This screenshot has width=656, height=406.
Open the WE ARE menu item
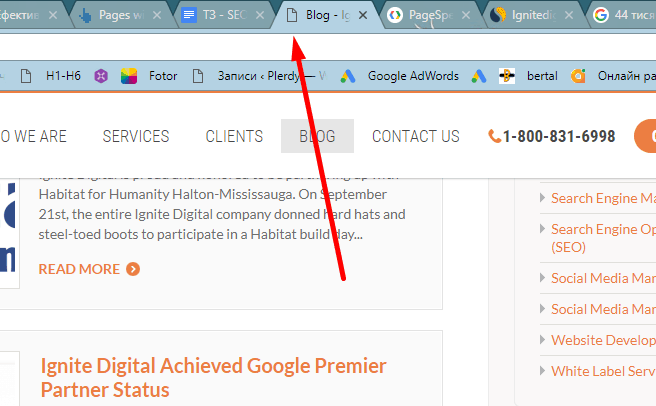[x=33, y=136]
